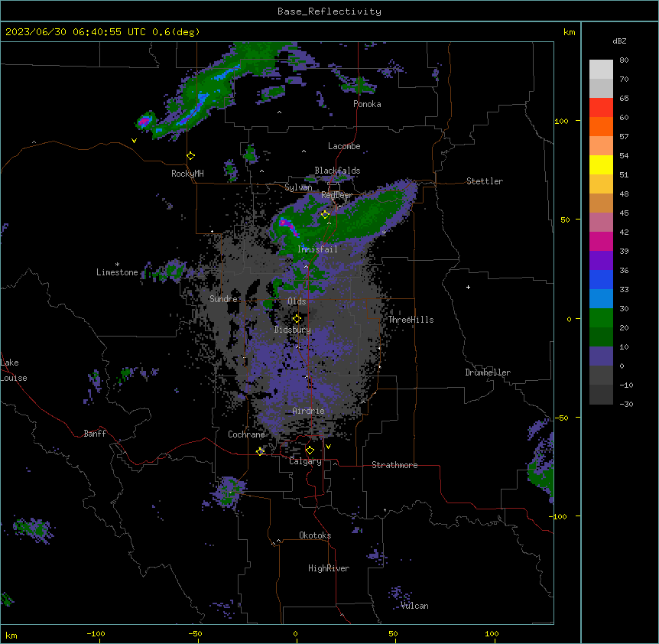Image resolution: width=659 pixels, height=644 pixels.
Task: Click the Drumheller label
Action: [488, 372]
